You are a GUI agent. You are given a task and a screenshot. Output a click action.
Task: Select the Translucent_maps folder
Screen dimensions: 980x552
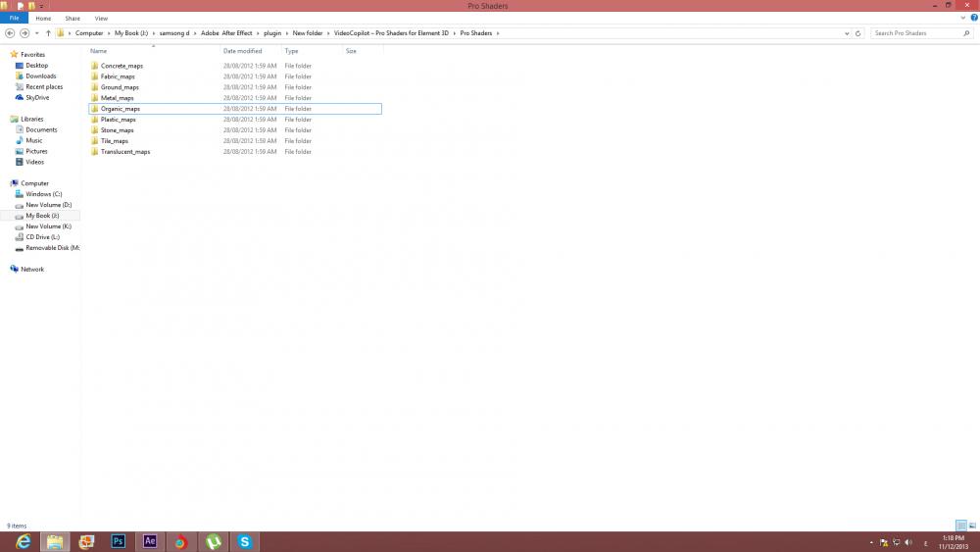[125, 152]
